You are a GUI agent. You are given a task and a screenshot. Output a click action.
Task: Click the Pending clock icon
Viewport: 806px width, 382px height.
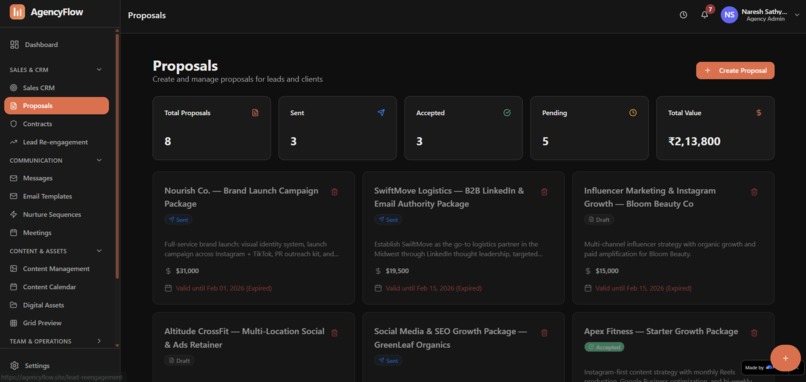633,113
